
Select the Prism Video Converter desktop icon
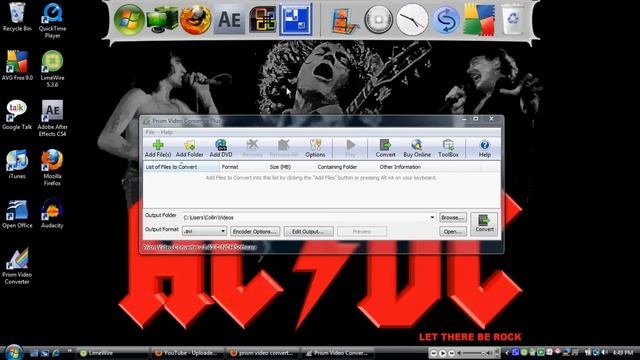(17, 266)
